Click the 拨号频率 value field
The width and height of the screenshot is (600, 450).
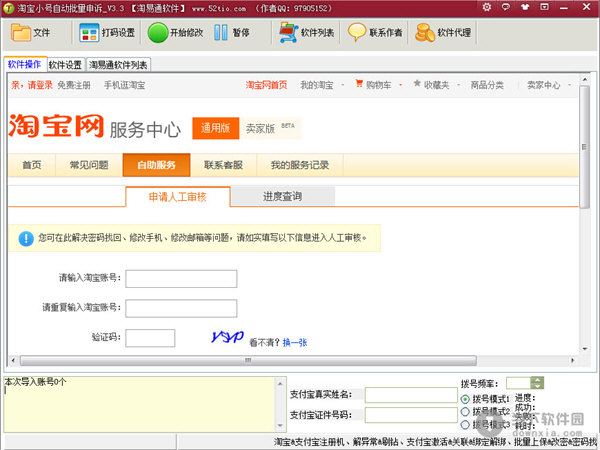518,383
